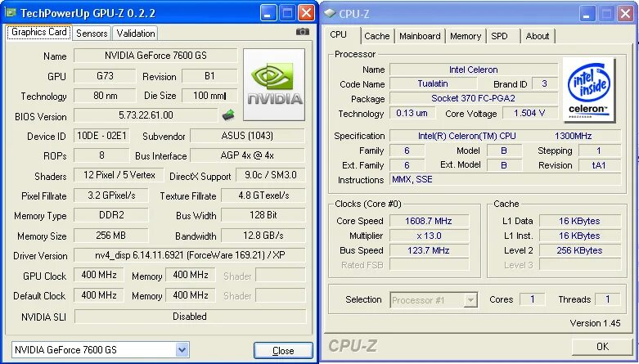Click the CPU-Z title bar app icon
The width and height of the screenshot is (639, 364).
pos(330,13)
